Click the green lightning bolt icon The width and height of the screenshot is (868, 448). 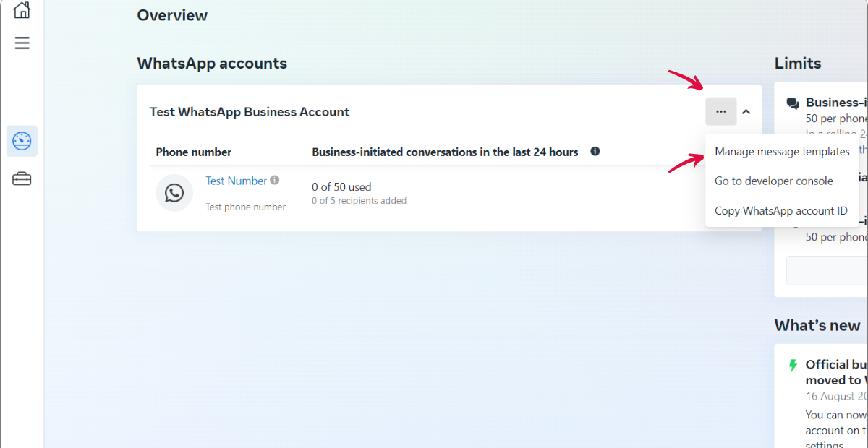[x=793, y=365]
